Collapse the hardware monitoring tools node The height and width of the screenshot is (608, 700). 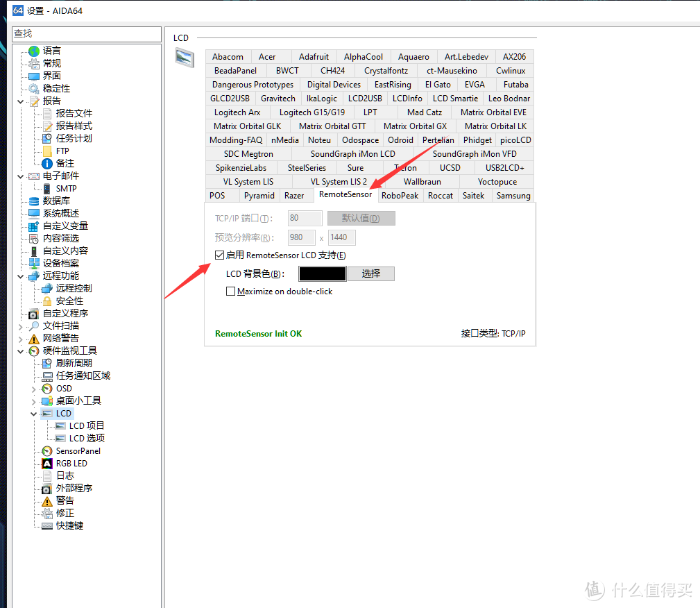click(19, 351)
